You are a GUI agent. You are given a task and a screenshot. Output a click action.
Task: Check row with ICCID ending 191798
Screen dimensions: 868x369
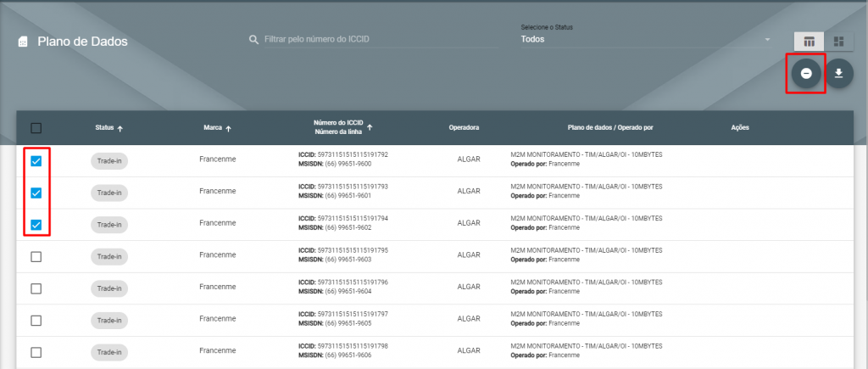(36, 352)
